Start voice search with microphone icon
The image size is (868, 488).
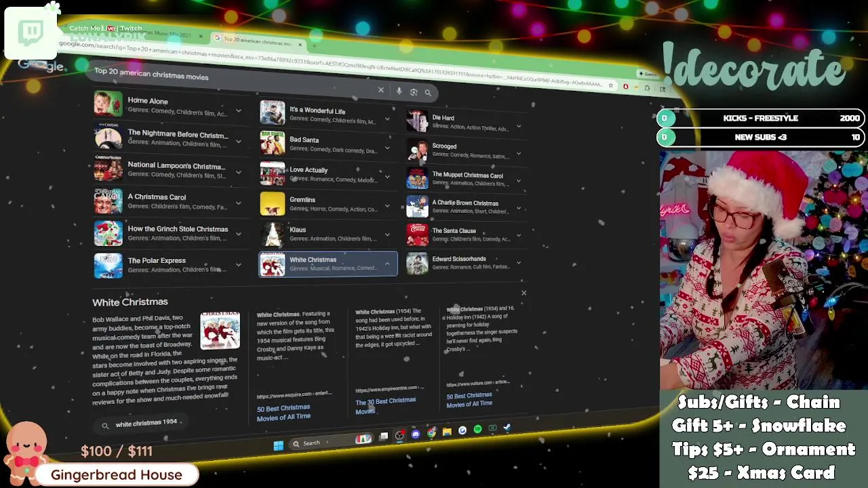(x=399, y=91)
